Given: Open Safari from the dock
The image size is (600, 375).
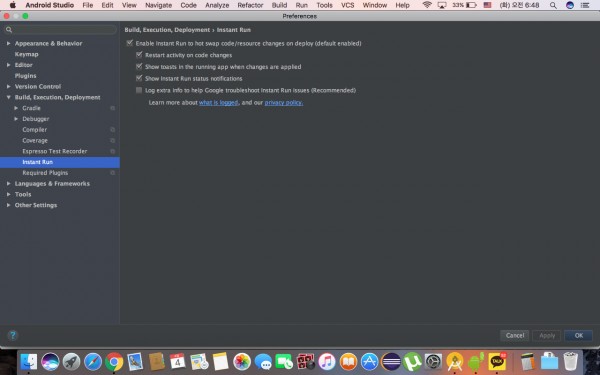Looking at the screenshot, I should 93,362.
